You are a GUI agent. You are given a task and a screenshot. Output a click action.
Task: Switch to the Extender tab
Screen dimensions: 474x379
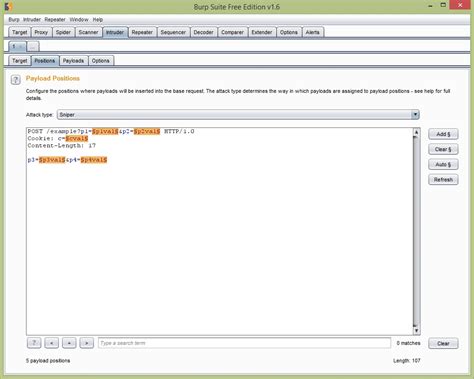tap(262, 32)
